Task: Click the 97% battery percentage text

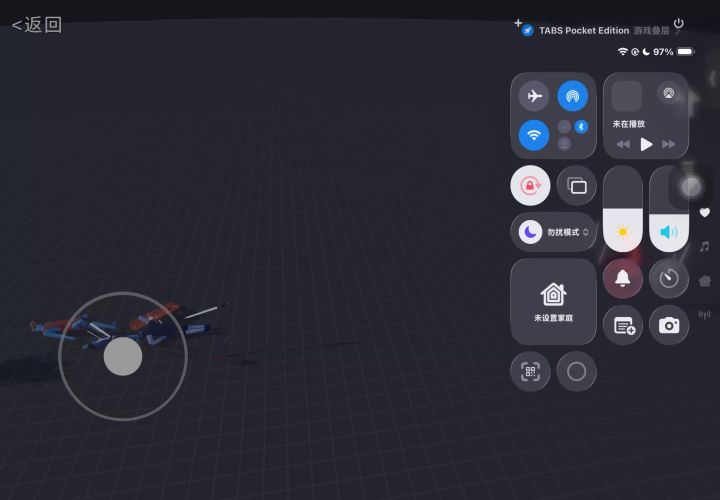Action: click(663, 52)
